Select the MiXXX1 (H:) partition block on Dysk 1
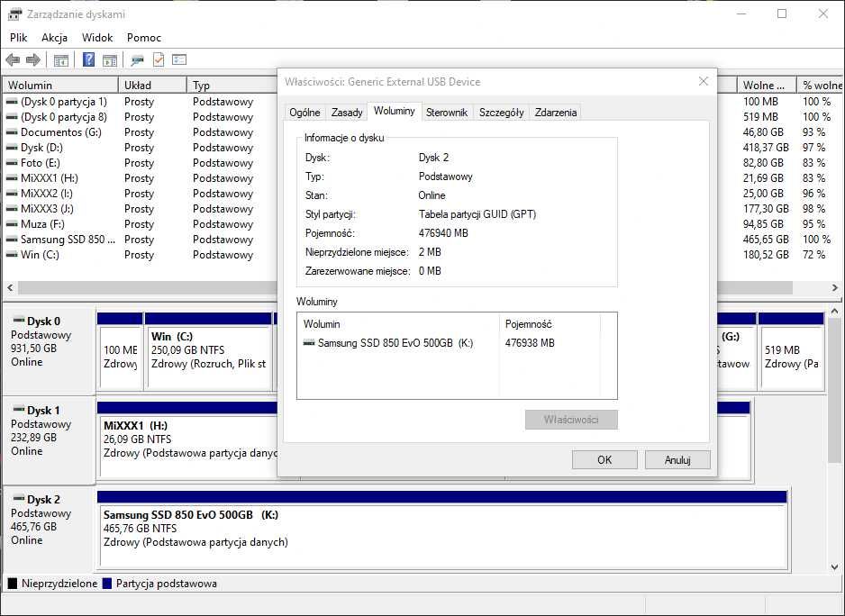This screenshot has height=616, width=845. [187, 439]
